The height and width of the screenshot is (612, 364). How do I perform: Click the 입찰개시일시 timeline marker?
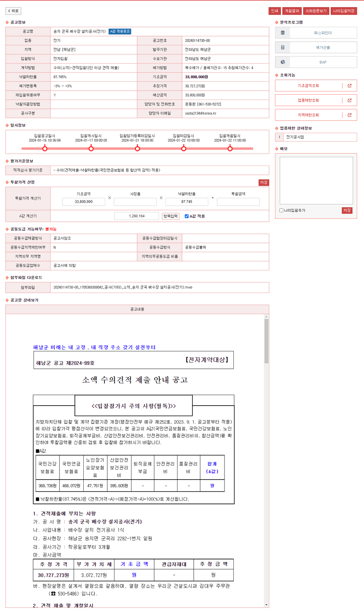pos(91,149)
